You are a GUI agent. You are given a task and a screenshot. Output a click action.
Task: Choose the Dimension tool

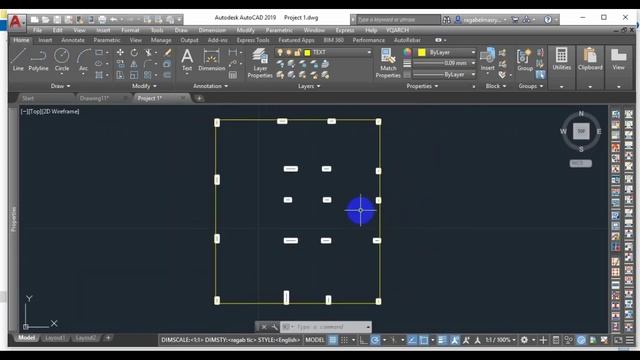coord(211,60)
